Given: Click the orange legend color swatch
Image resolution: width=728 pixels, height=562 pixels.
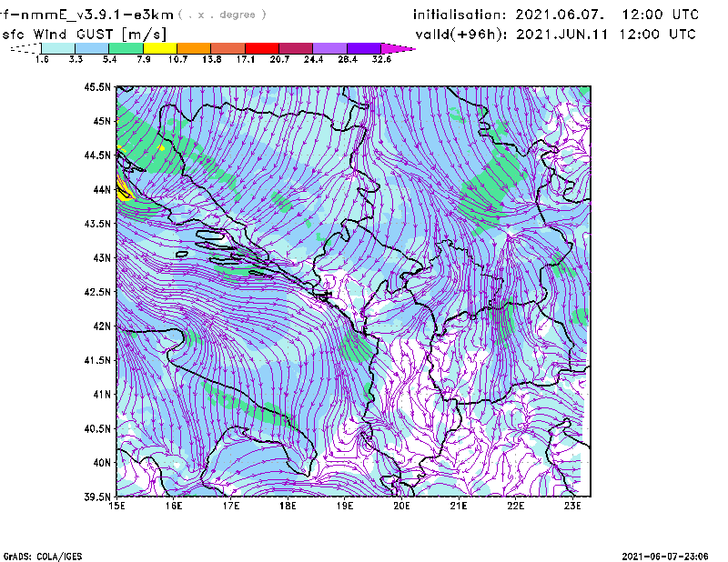Looking at the screenshot, I should [193, 47].
